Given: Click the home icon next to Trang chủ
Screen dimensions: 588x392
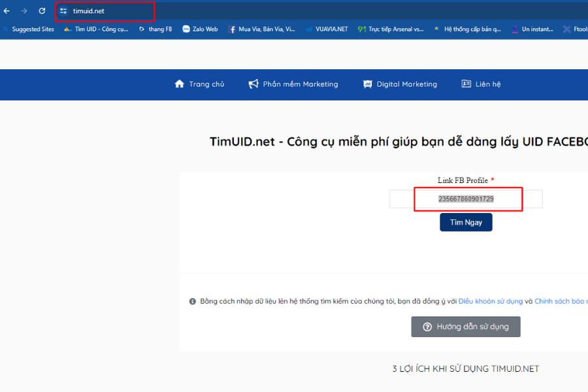Looking at the screenshot, I should 180,84.
